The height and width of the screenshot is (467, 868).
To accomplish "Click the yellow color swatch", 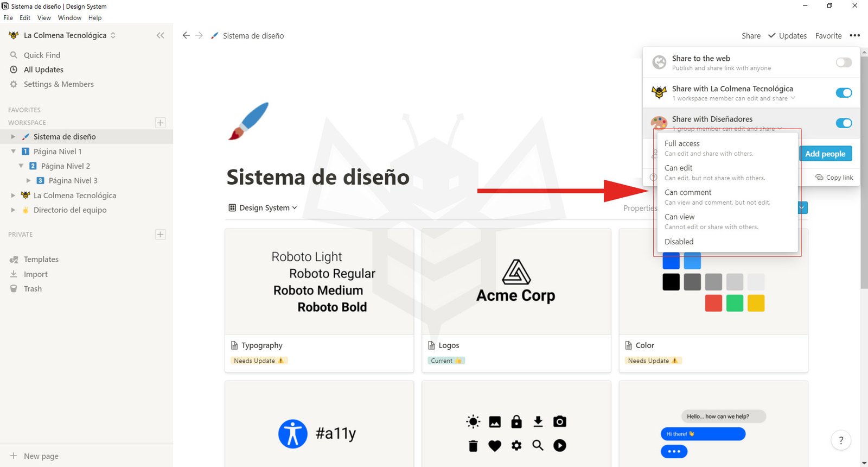I will (756, 303).
